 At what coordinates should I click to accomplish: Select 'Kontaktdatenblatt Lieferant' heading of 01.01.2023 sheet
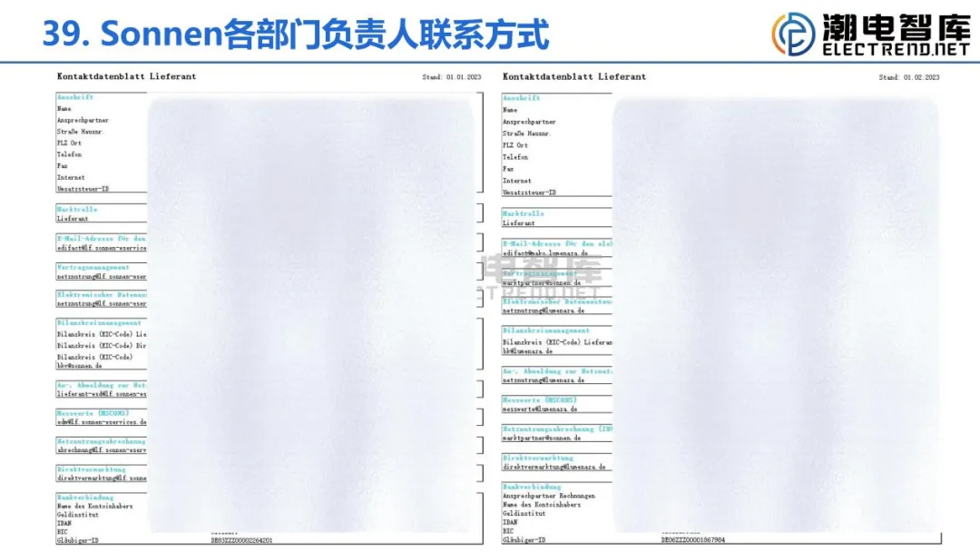coord(126,76)
